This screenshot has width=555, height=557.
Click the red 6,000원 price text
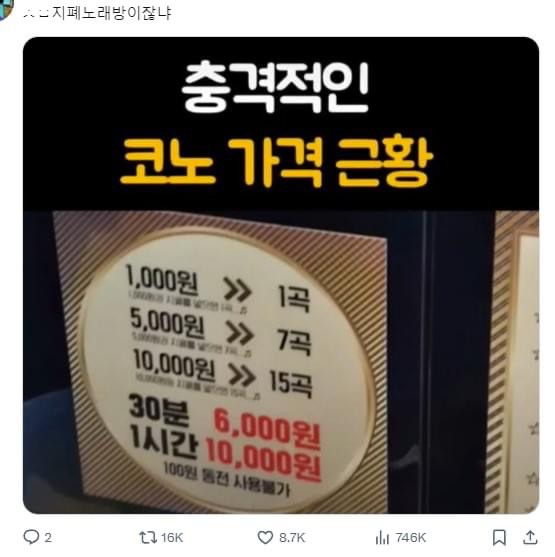pos(267,430)
